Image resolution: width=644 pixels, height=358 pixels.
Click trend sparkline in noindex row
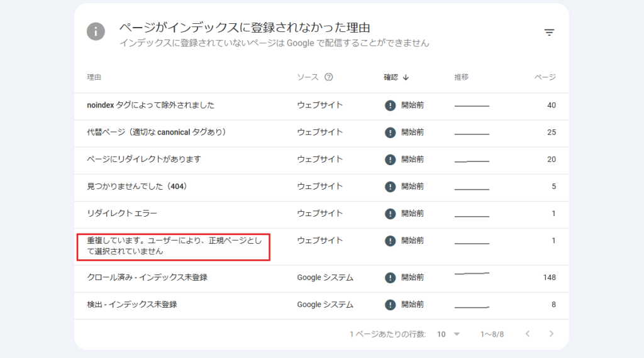(472, 106)
